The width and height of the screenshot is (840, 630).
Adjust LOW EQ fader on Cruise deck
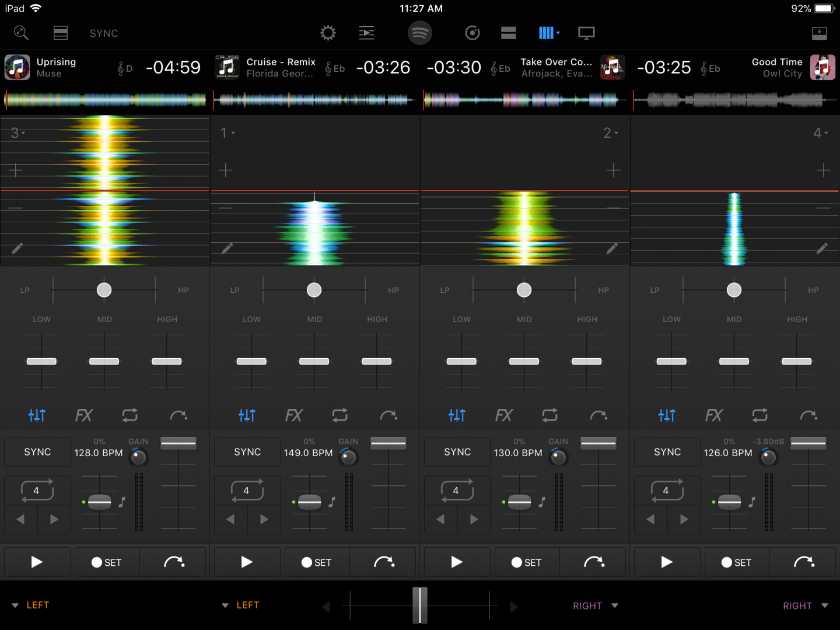coord(251,361)
